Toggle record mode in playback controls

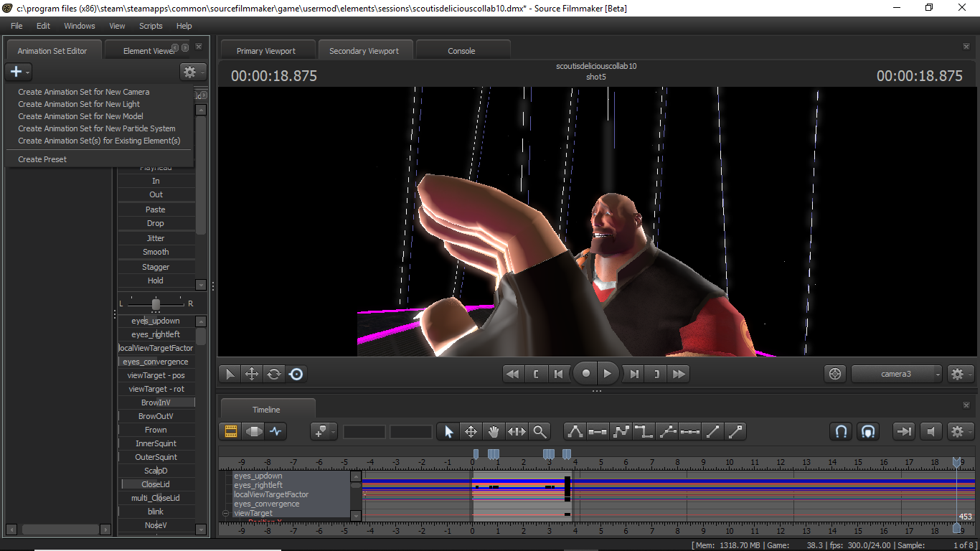coord(586,374)
